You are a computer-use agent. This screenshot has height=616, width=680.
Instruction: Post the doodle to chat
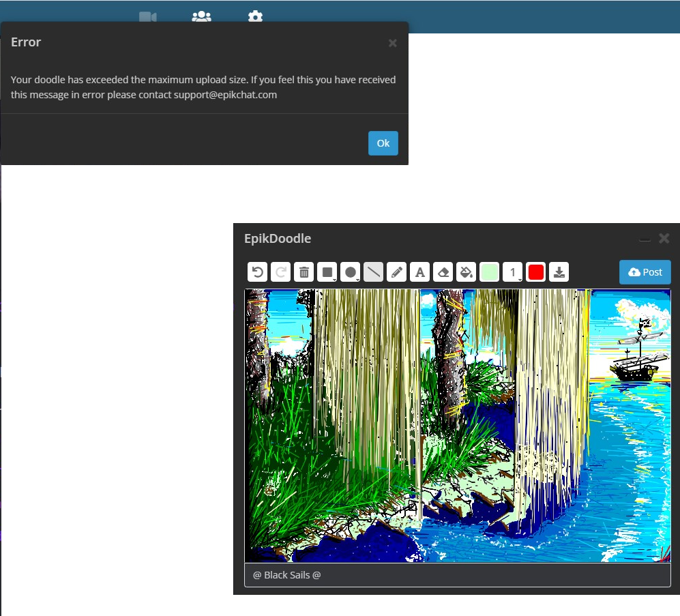pos(645,272)
